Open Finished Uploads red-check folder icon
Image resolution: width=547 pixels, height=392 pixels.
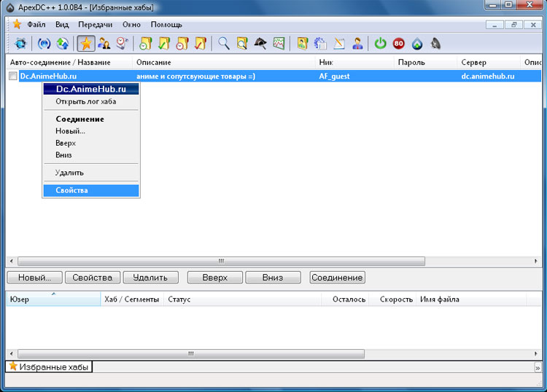tap(201, 44)
